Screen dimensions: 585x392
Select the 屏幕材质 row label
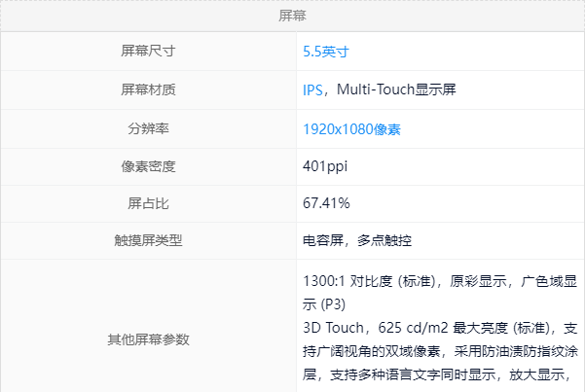coord(148,89)
